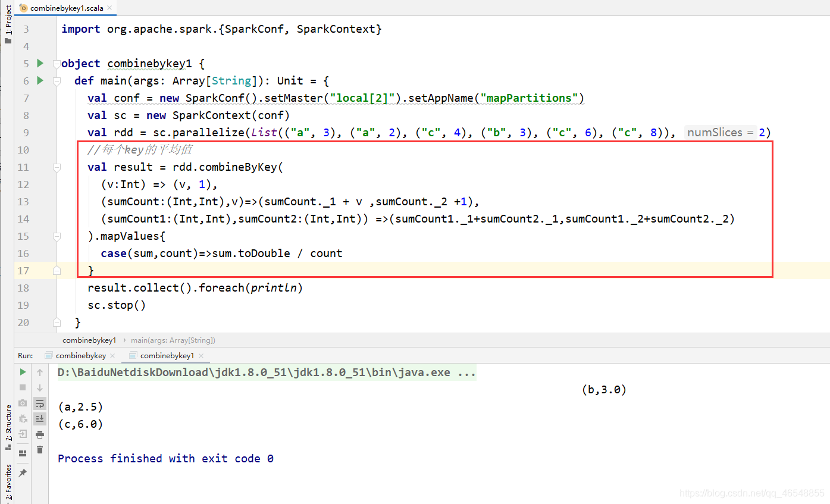Click the Exit door-arrow icon in Run panel
The width and height of the screenshot is (830, 504).
23,434
